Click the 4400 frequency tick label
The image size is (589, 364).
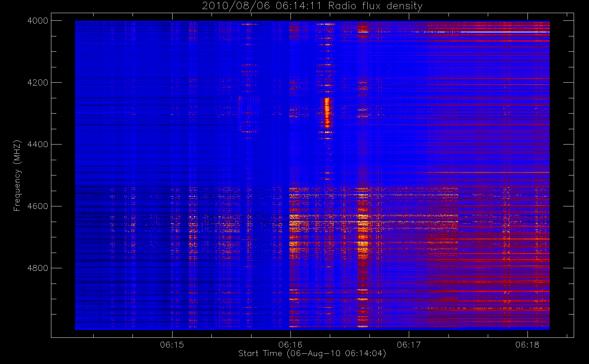pos(38,145)
